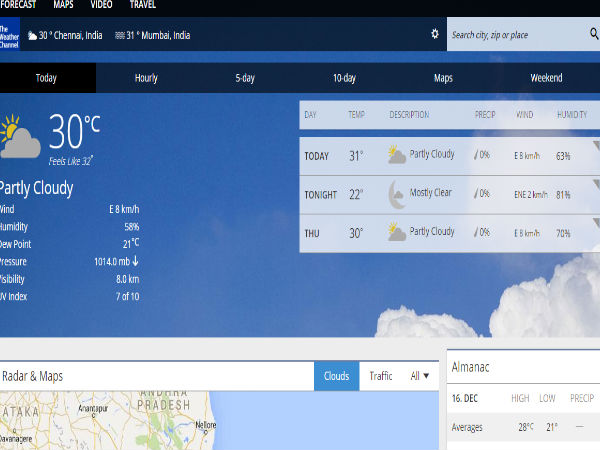The height and width of the screenshot is (450, 600).
Task: Click the Mostly Clear description
Action: (x=430, y=192)
